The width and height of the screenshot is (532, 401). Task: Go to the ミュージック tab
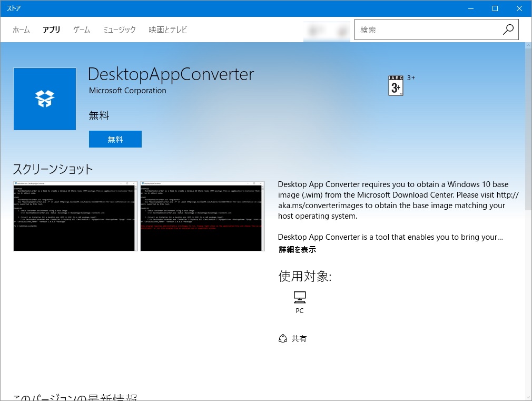pos(119,30)
